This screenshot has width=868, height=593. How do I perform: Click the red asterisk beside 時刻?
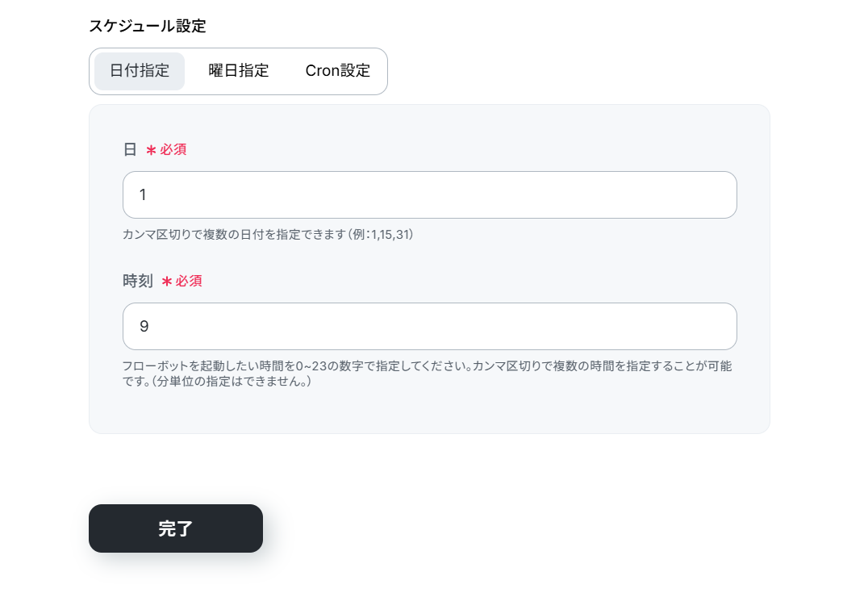coord(167,282)
